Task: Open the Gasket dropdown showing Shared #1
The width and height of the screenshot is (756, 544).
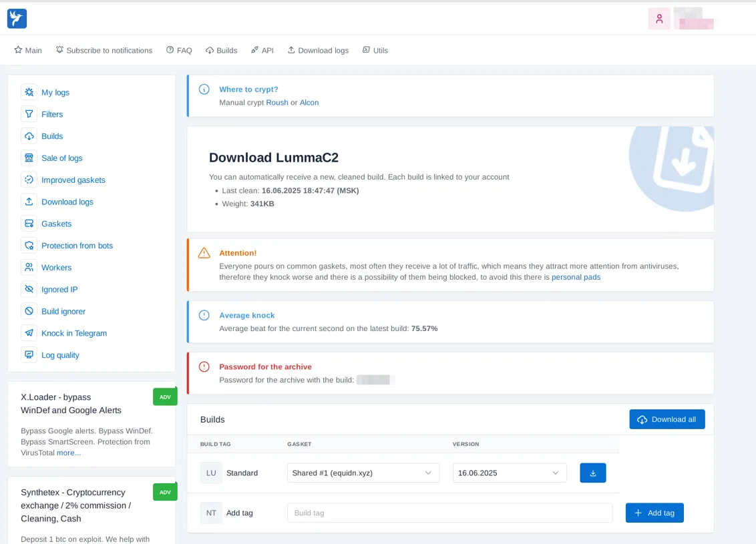Action: [363, 473]
